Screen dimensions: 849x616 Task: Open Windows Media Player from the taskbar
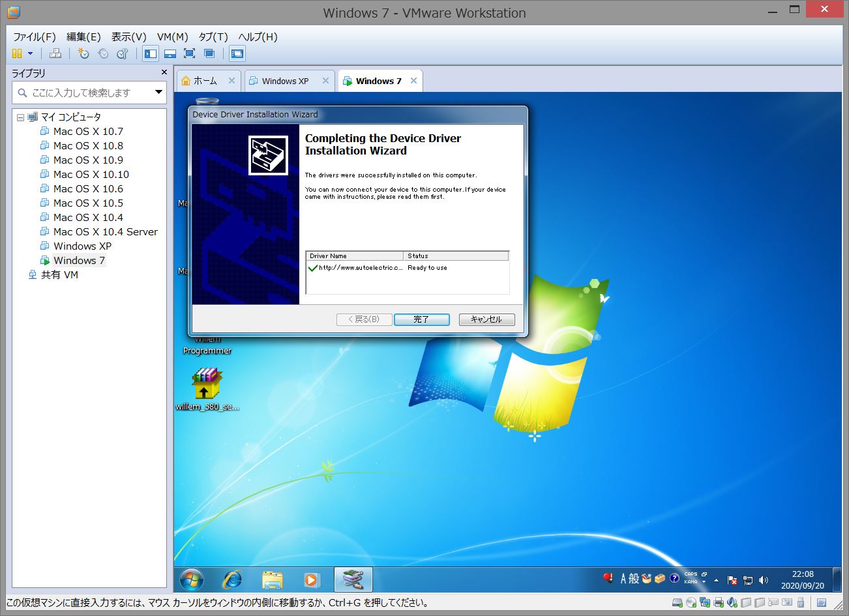312,579
